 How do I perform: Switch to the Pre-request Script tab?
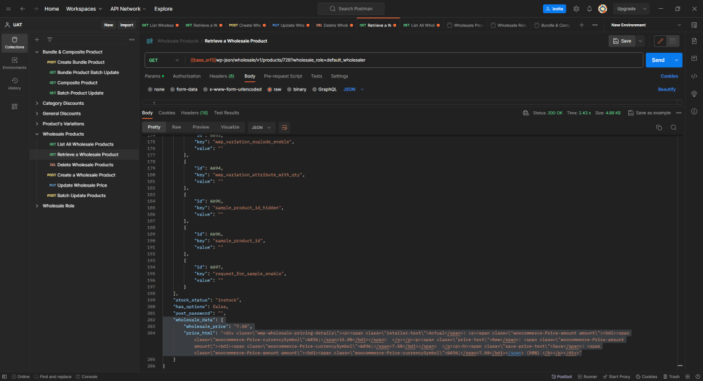[283, 76]
